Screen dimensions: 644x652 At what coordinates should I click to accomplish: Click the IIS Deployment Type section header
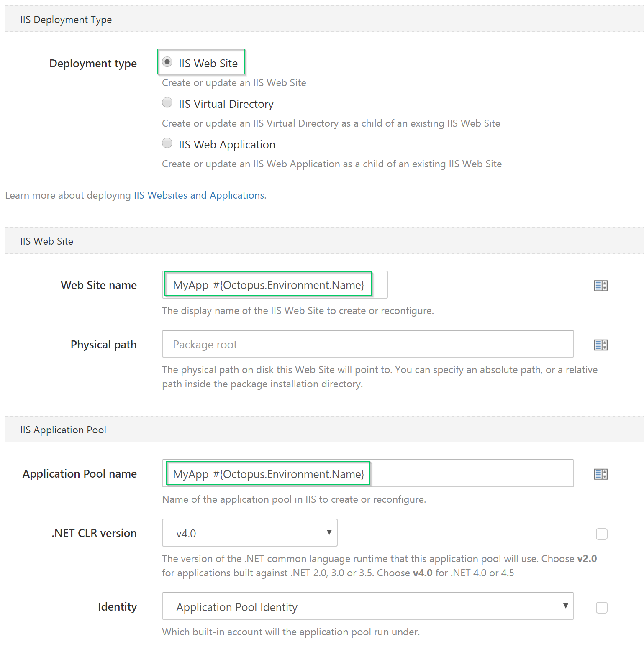click(x=66, y=20)
